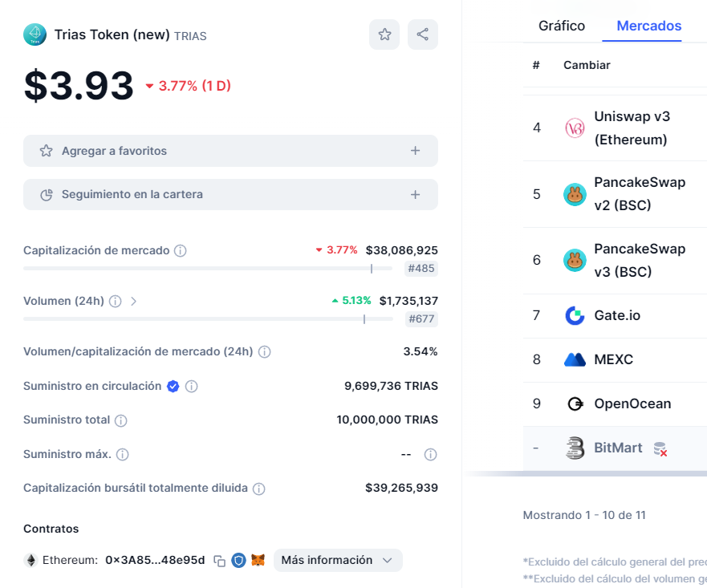Click the $38,086,925 market cap value
707x588 pixels.
[x=402, y=250]
